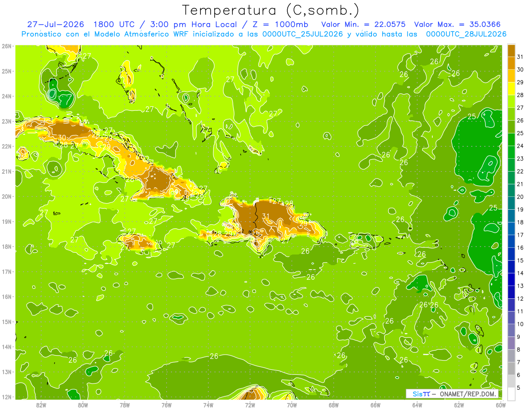Click the teal legend swatch between 19 and 20
Viewport: 532px width, 411px height.
coord(511,203)
